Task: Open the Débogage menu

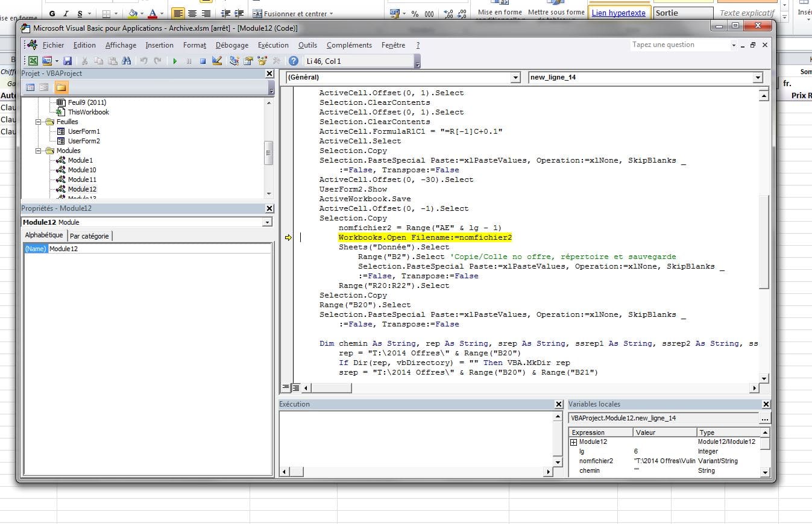Action: tap(231, 45)
